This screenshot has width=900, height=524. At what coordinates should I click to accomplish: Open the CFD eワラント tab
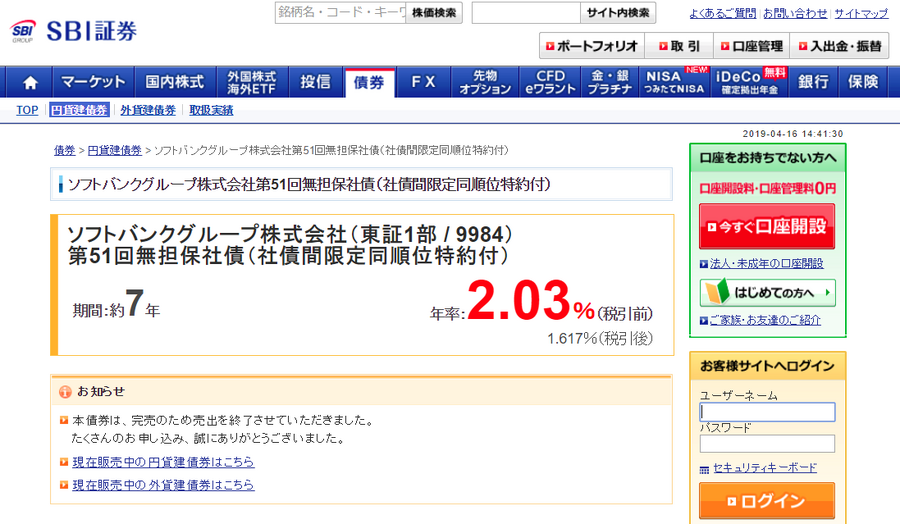click(x=550, y=82)
